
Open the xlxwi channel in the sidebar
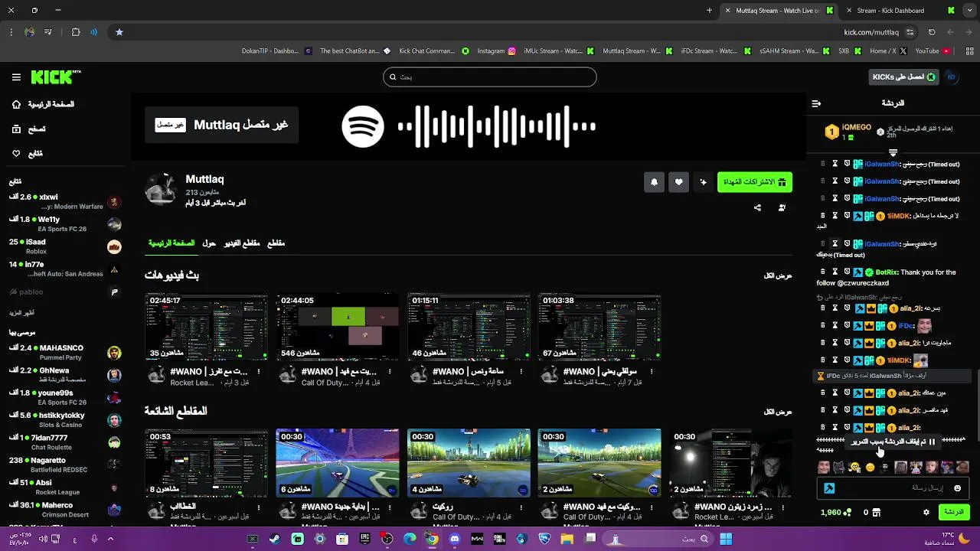65,202
